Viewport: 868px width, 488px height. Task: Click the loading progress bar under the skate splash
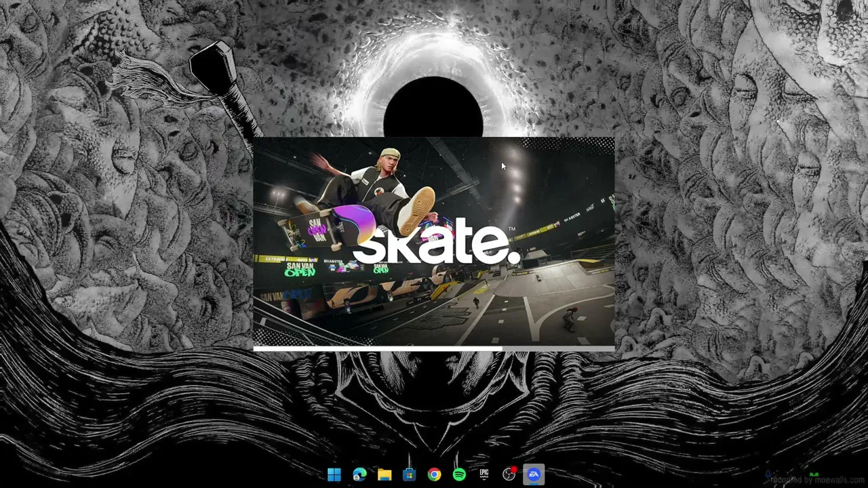click(x=434, y=349)
